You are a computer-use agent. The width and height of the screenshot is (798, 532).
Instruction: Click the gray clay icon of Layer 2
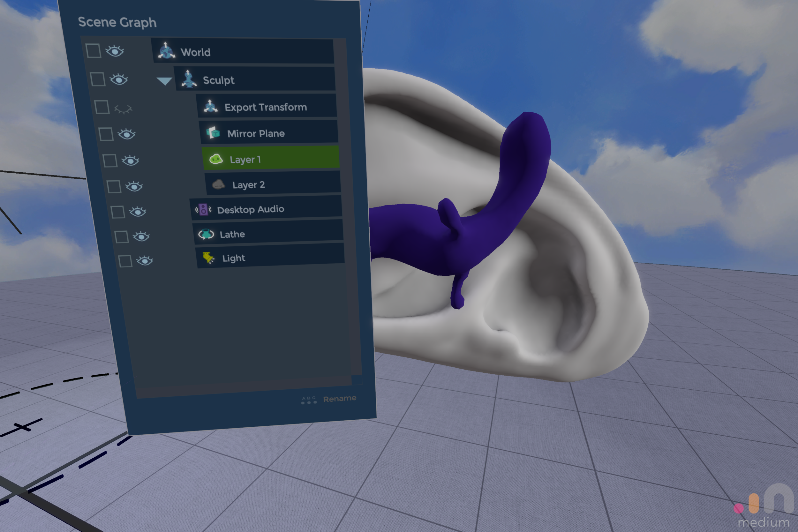pyautogui.click(x=218, y=184)
